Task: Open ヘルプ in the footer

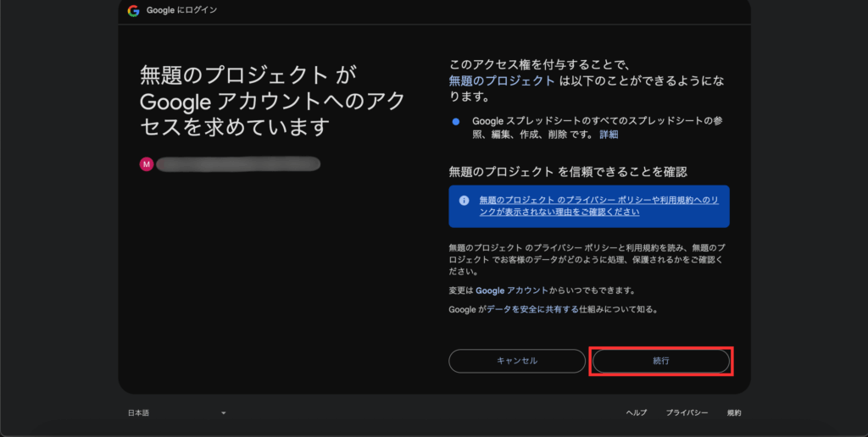Action: point(636,412)
